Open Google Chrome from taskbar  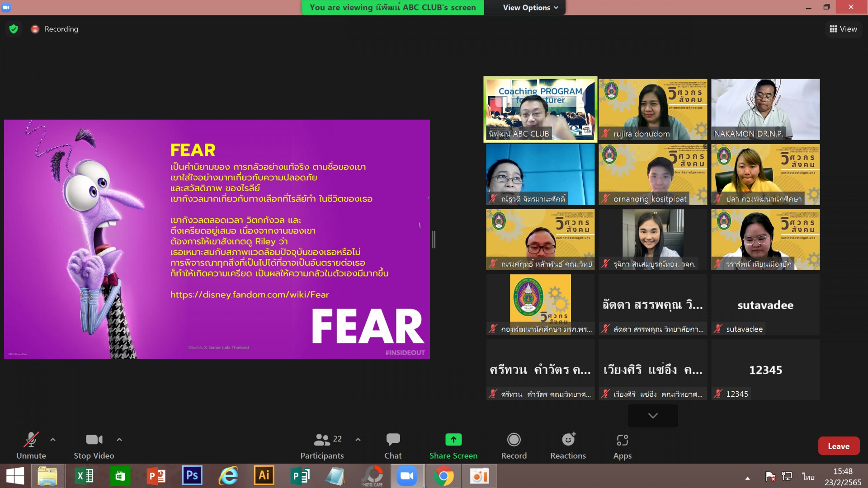click(443, 476)
